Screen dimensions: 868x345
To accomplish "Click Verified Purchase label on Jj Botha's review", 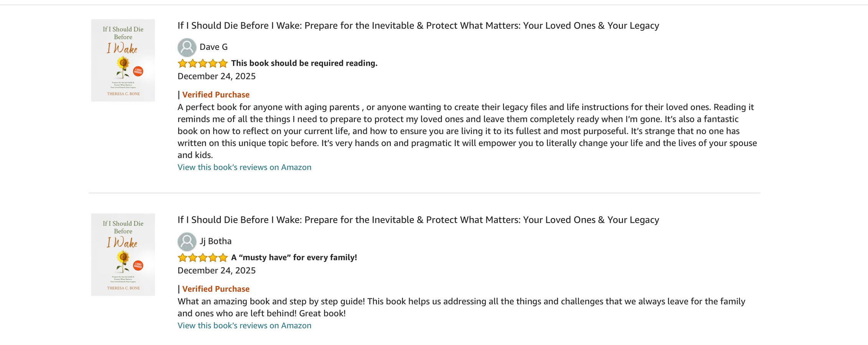I will (216, 289).
